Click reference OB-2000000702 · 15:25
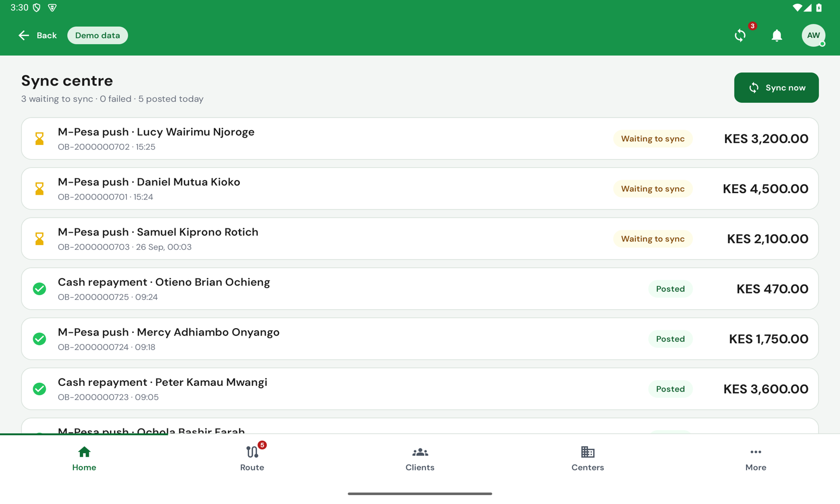Viewport: 840px width, 504px height. coord(107,147)
